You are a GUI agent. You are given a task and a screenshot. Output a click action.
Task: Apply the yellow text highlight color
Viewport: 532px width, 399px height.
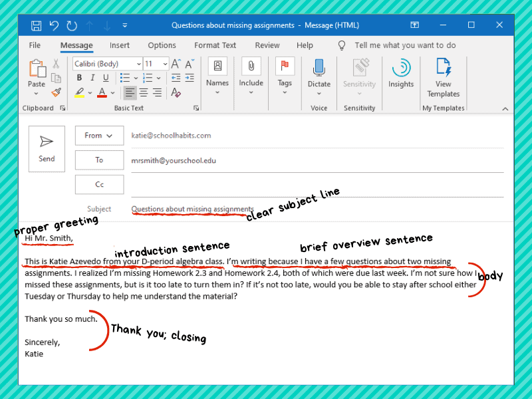click(x=80, y=92)
